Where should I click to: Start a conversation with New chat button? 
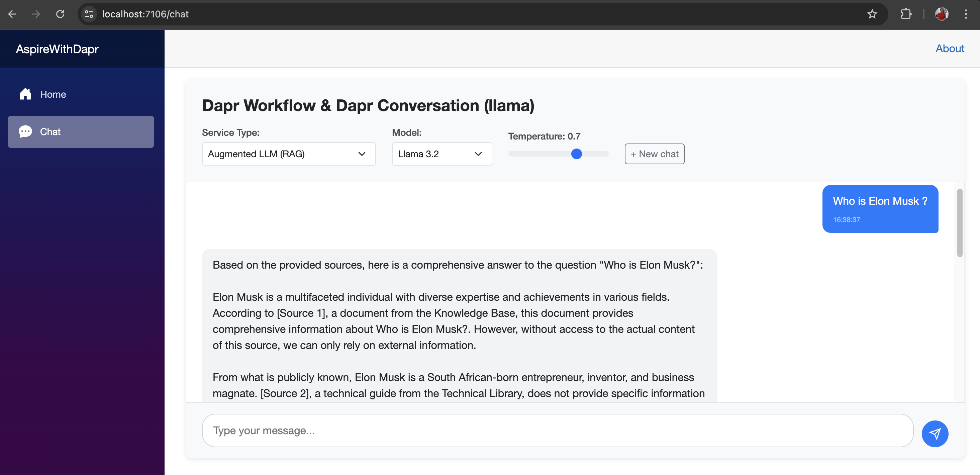(x=654, y=154)
